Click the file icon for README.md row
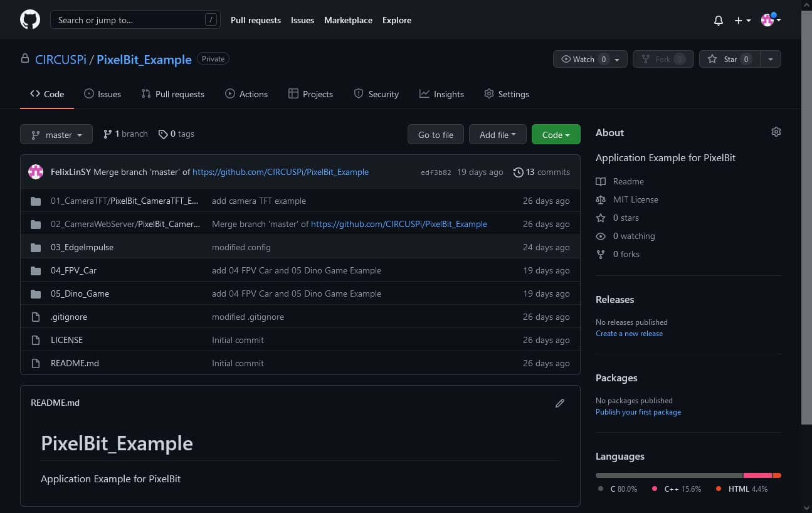 (36, 363)
